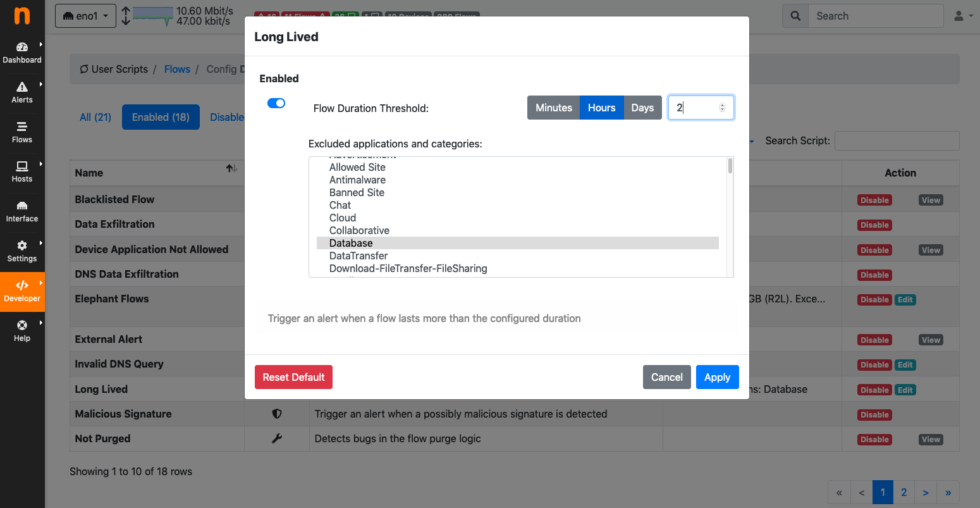Open the Alerts warning triangle icon
This screenshot has width=980, height=508.
click(22, 87)
